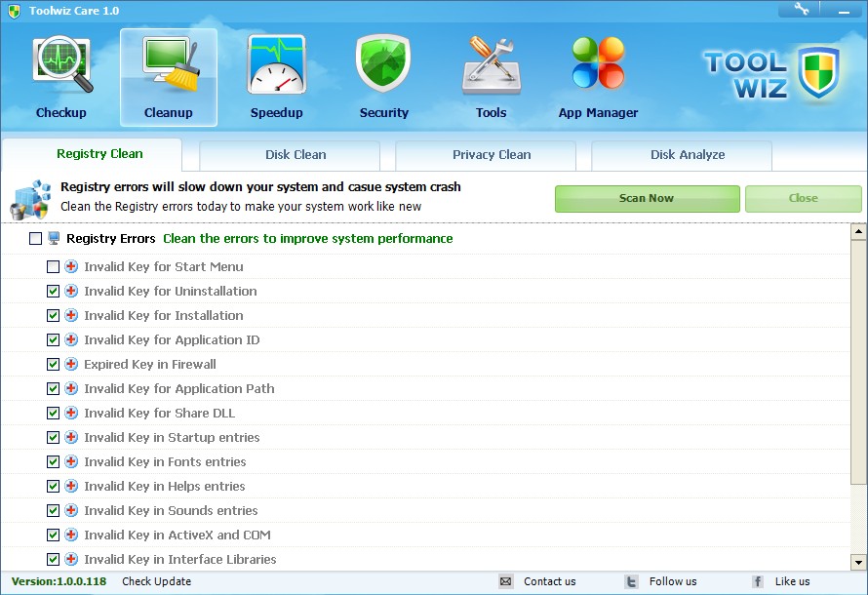The width and height of the screenshot is (868, 595).
Task: Expand the Installation row plus icon
Action: pyautogui.click(x=71, y=315)
